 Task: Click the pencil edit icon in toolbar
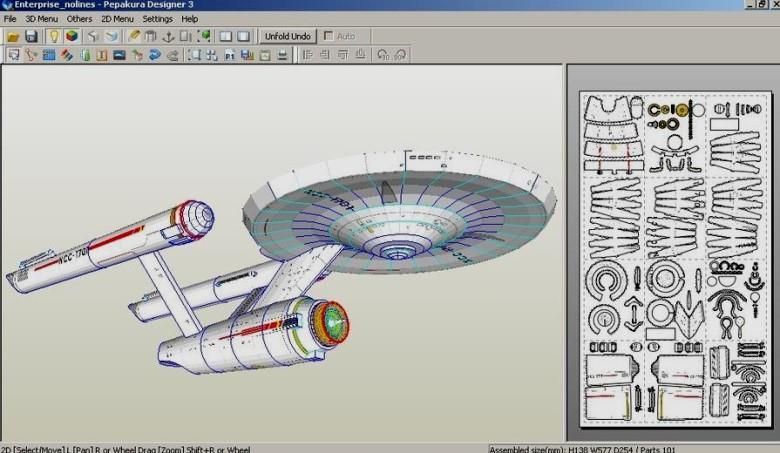click(134, 36)
